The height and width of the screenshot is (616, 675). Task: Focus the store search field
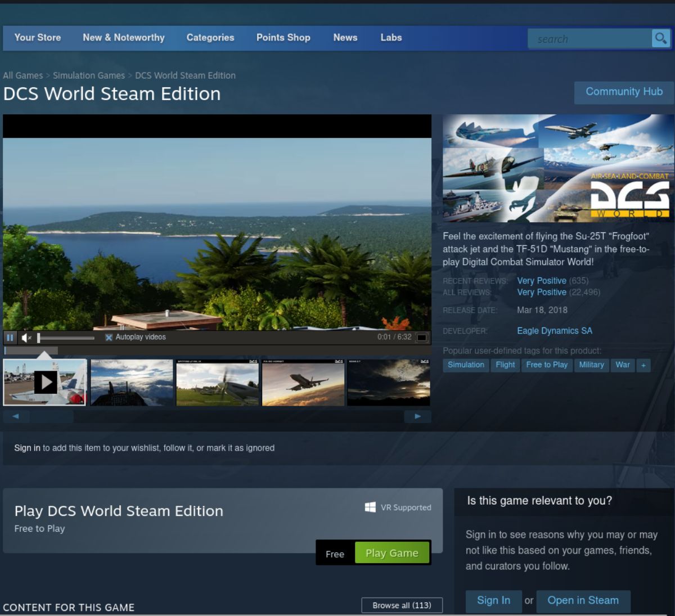tap(589, 39)
